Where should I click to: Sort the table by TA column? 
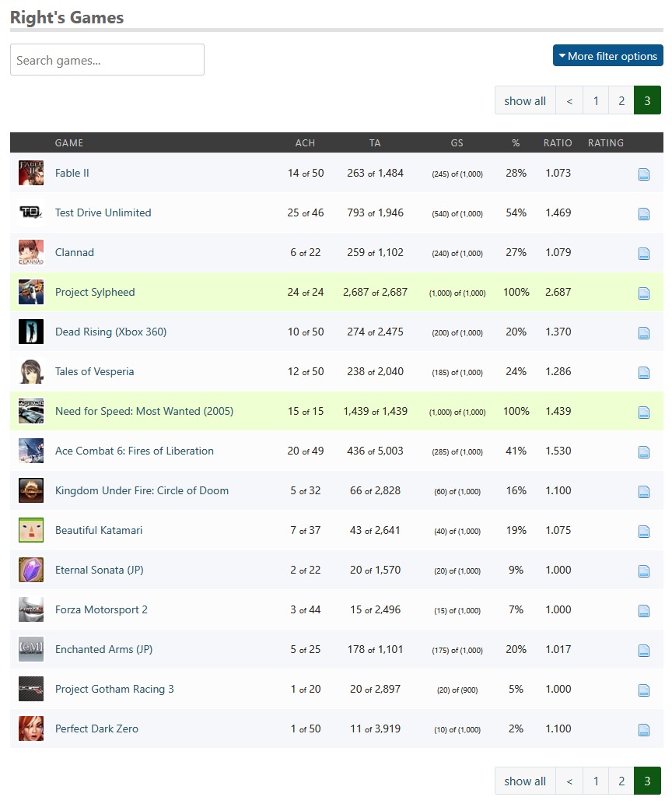click(375, 143)
